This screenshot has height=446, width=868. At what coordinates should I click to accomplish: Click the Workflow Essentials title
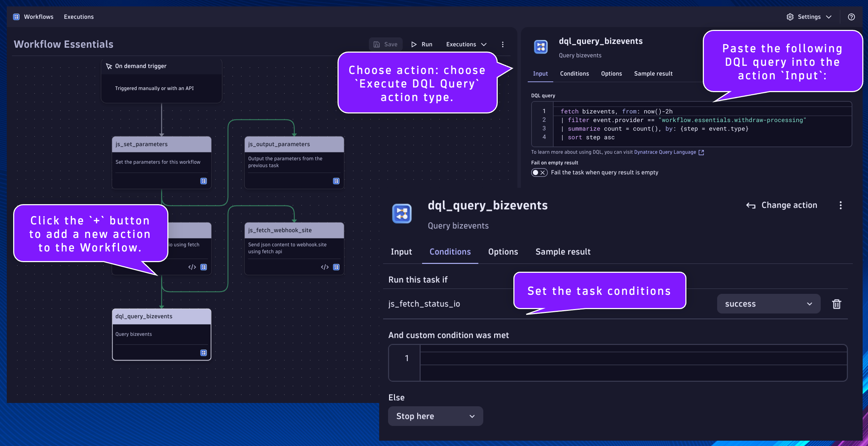[x=63, y=44]
